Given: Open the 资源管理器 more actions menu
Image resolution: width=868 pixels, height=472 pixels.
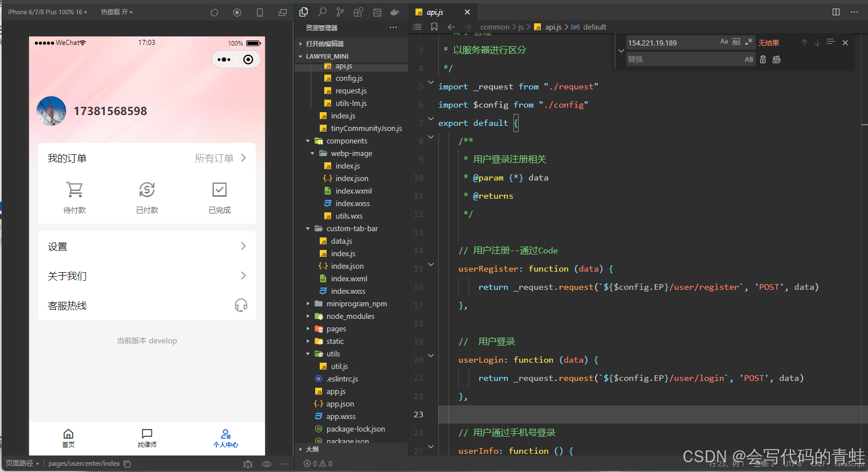Looking at the screenshot, I should [393, 27].
